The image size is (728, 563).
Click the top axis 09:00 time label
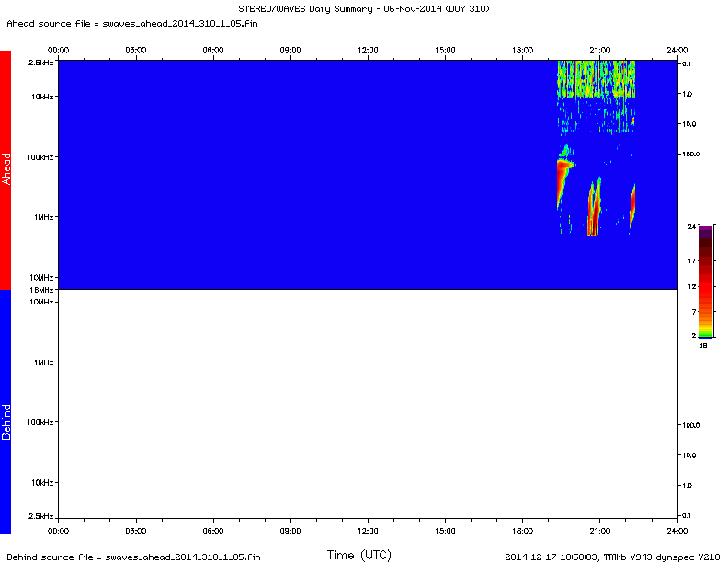coord(290,51)
